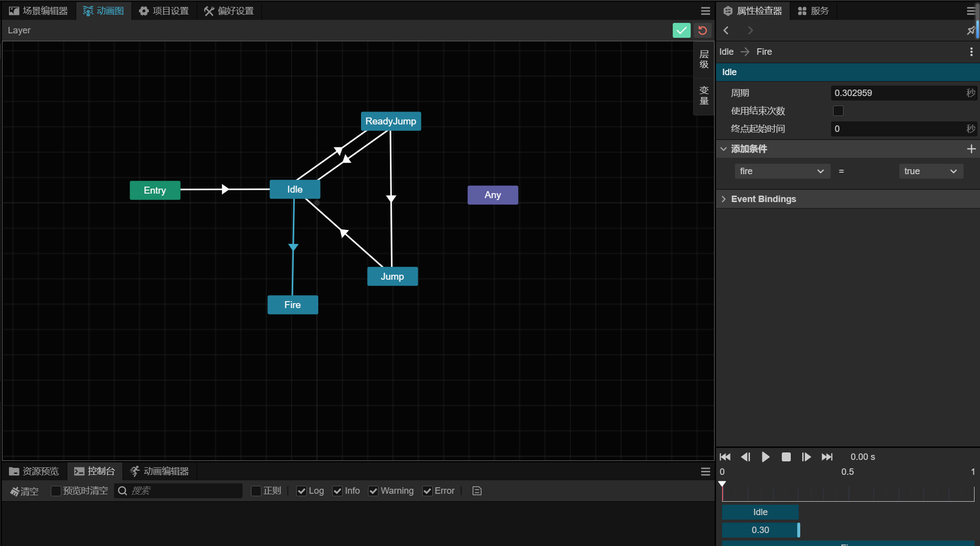The height and width of the screenshot is (546, 980).
Task: Open the console log file icon
Action: [x=477, y=491]
